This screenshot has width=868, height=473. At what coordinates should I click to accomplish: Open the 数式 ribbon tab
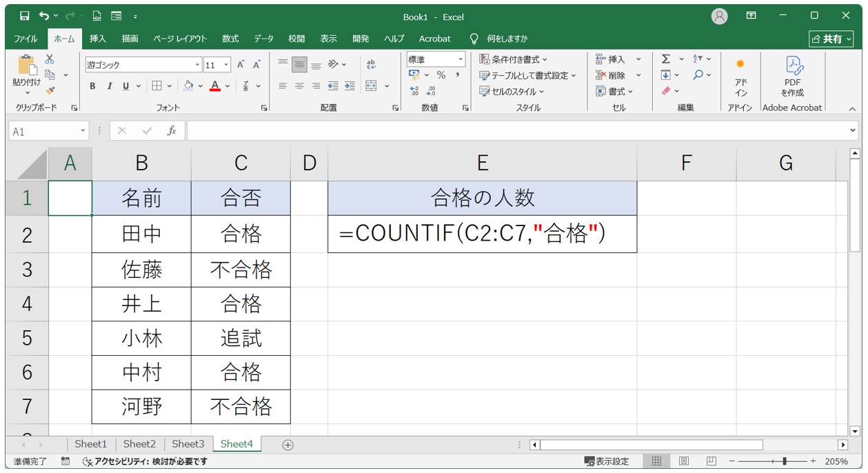pos(230,39)
